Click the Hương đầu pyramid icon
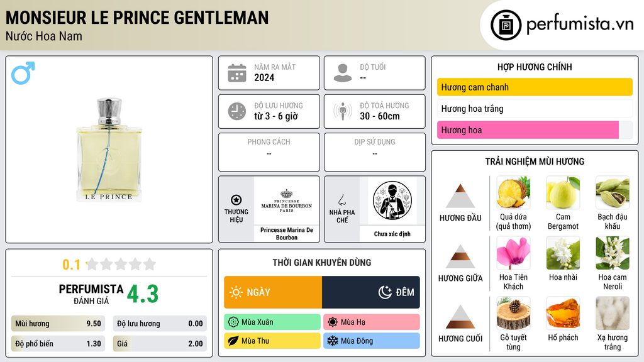 tap(460, 196)
